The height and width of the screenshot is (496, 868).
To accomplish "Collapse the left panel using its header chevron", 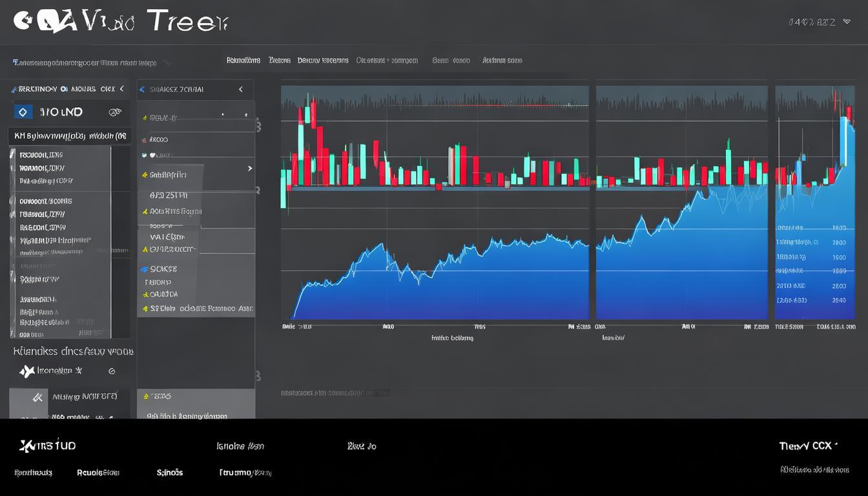I will tap(121, 89).
